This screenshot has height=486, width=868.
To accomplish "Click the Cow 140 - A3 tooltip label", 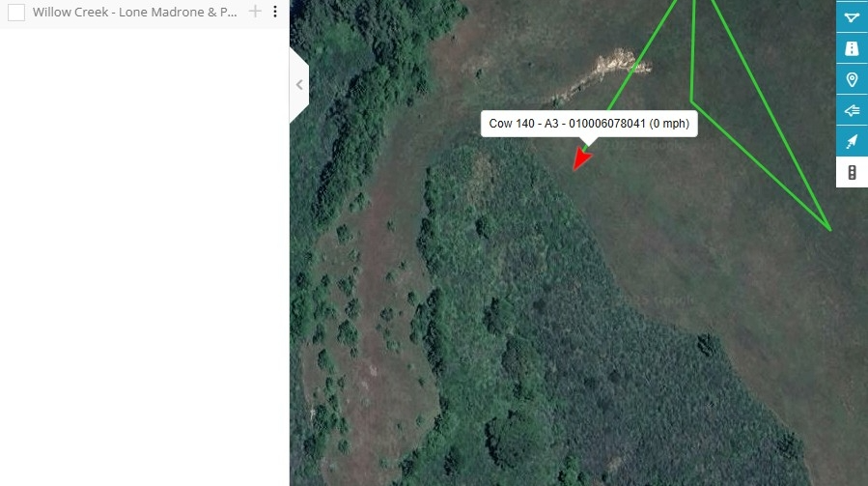I will click(589, 124).
